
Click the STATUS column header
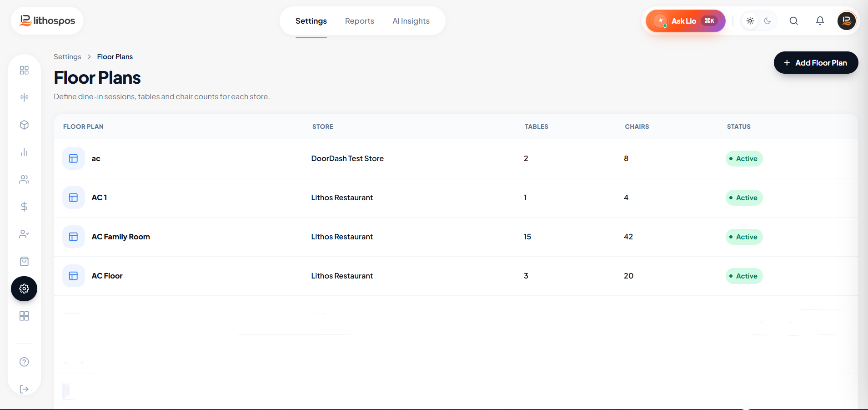tap(739, 127)
